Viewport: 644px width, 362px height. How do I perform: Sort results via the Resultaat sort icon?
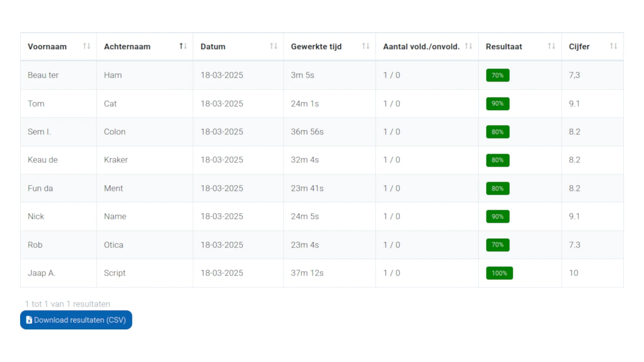point(551,46)
